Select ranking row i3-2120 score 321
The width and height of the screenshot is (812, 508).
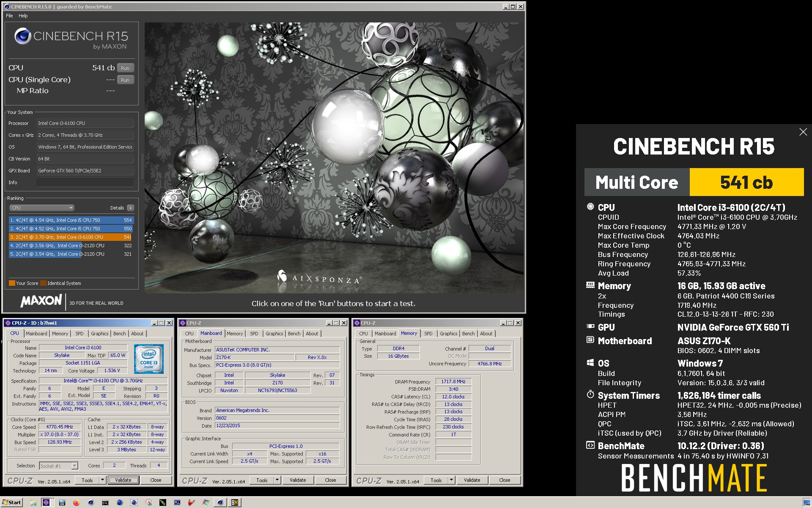pyautogui.click(x=71, y=254)
